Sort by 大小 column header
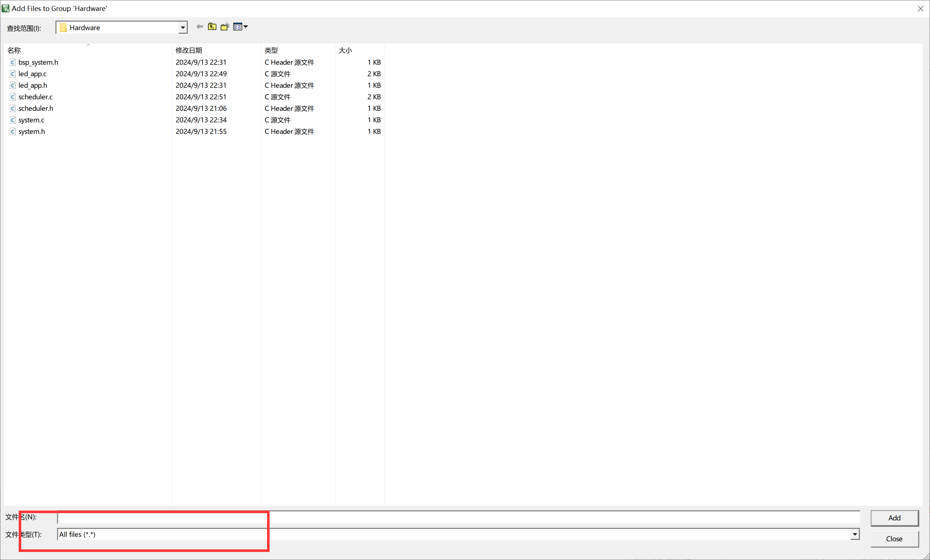 click(345, 50)
